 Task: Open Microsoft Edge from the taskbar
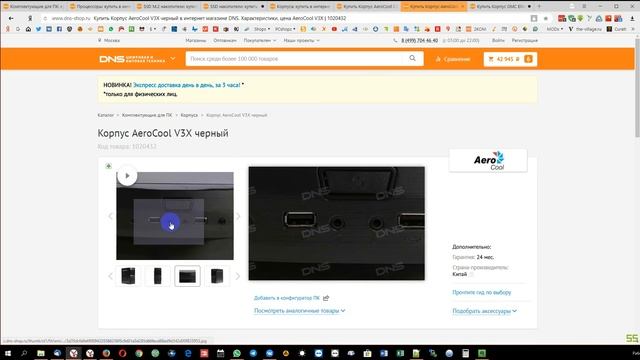pos(188,353)
